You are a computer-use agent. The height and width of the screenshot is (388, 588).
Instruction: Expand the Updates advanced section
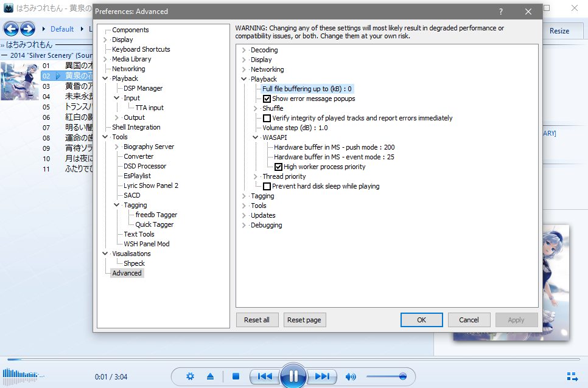[243, 215]
